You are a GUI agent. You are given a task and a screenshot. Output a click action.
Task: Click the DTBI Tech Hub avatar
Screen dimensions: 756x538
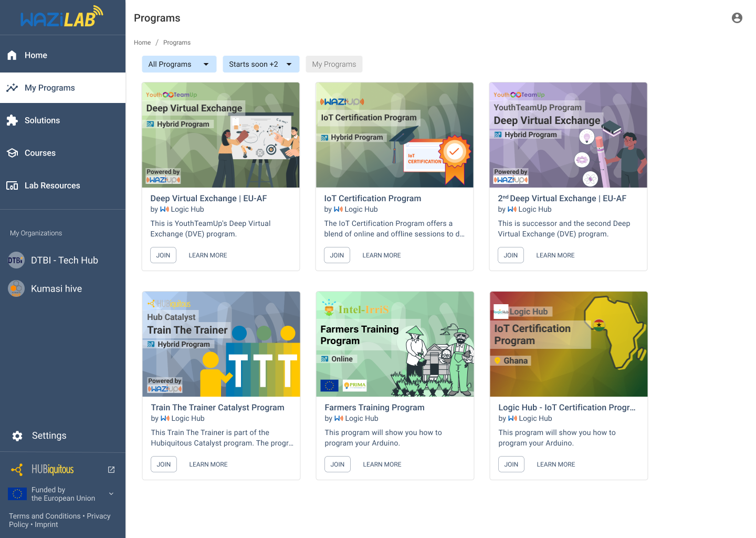(x=16, y=260)
